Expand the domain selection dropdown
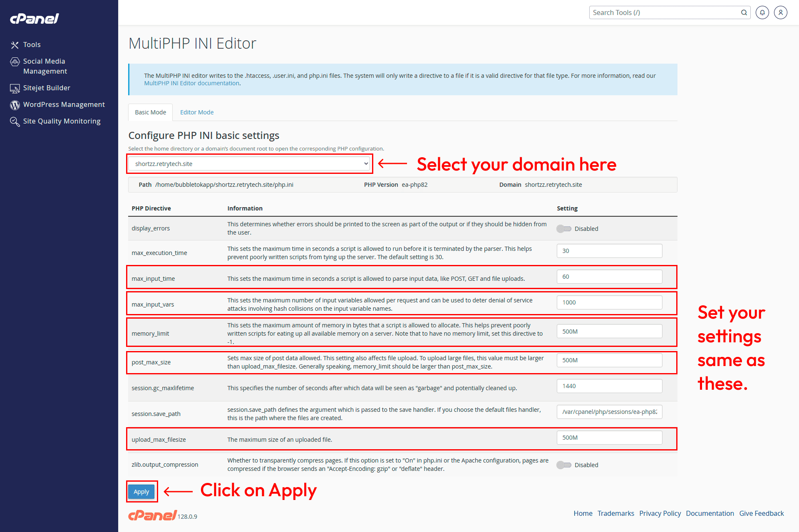This screenshot has height=532, width=799. pyautogui.click(x=249, y=164)
